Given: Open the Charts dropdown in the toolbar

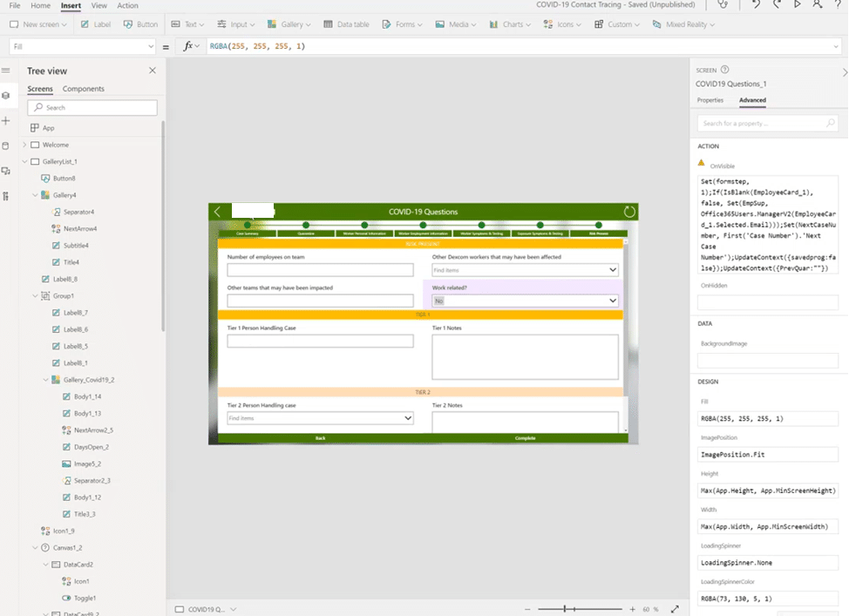Looking at the screenshot, I should click(x=510, y=24).
